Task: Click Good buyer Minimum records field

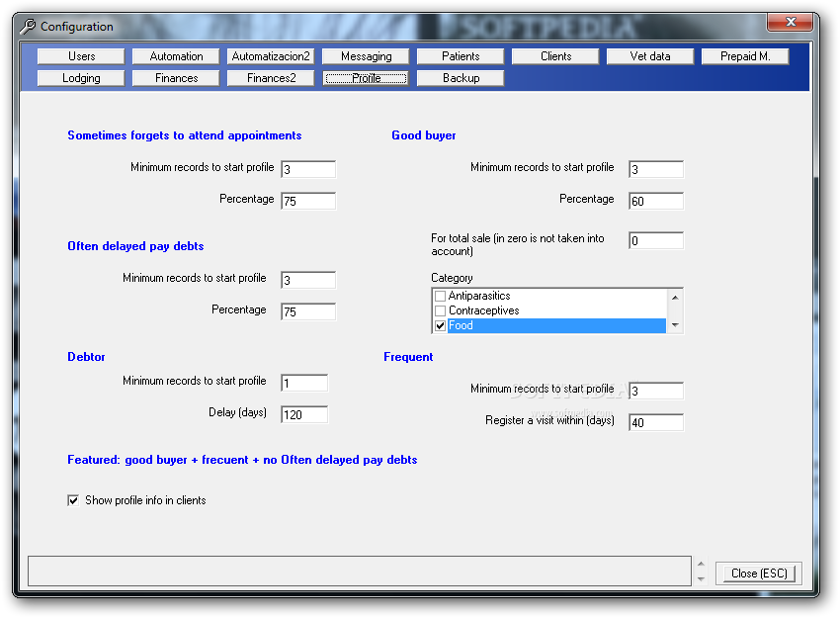Action: point(656,169)
